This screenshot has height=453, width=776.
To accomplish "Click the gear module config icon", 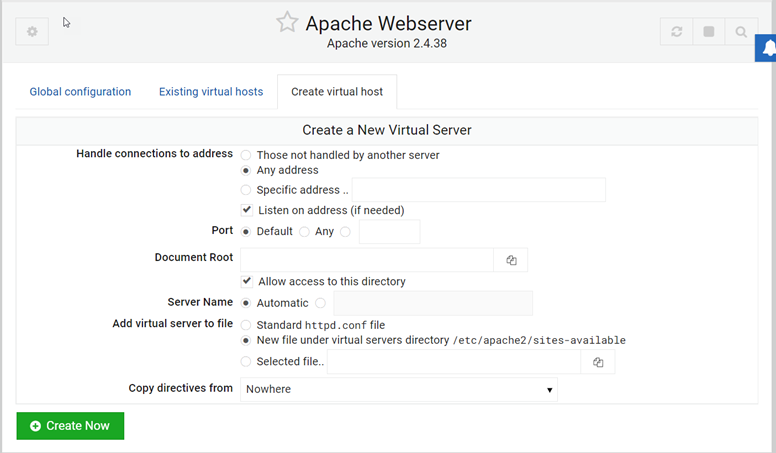I will [32, 32].
